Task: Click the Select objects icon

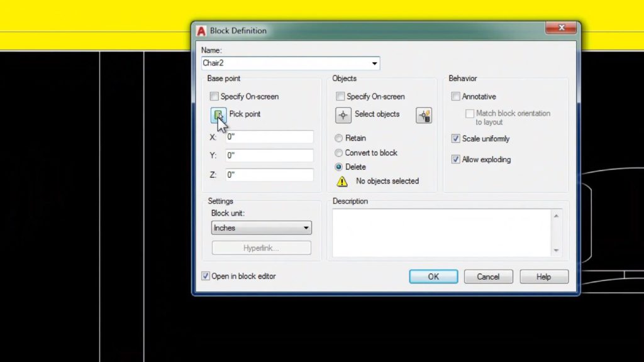Action: (343, 115)
